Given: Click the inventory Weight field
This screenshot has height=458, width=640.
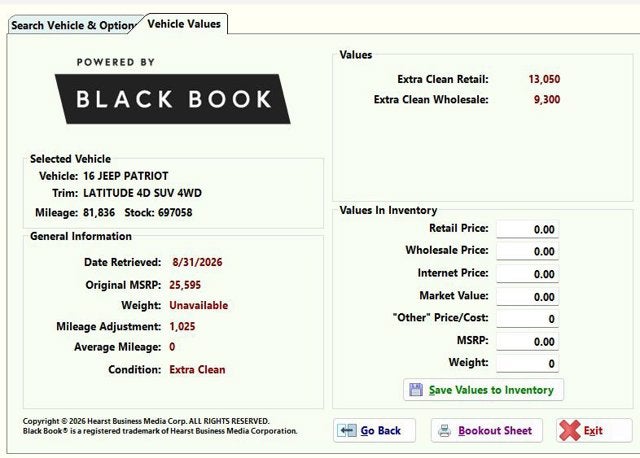Looking at the screenshot, I should 527,364.
